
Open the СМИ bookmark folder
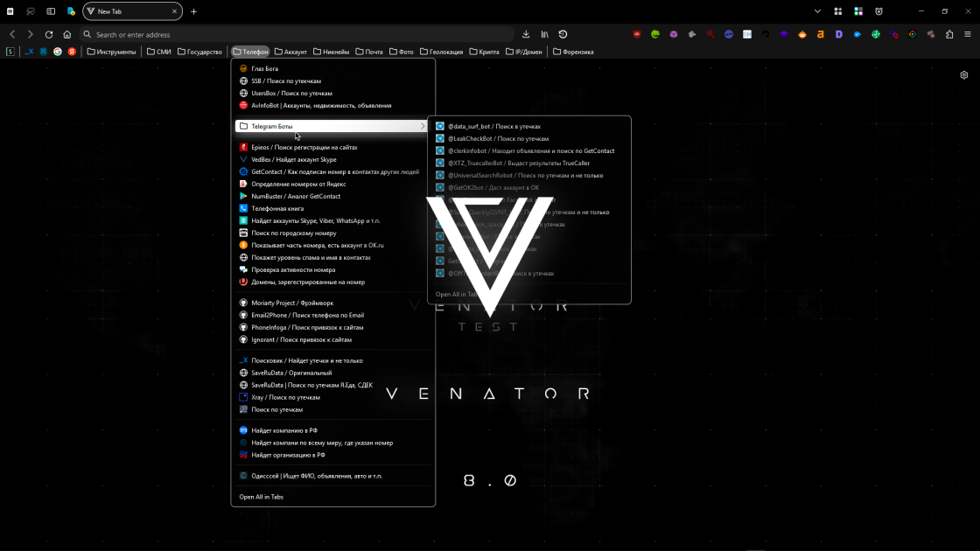158,52
